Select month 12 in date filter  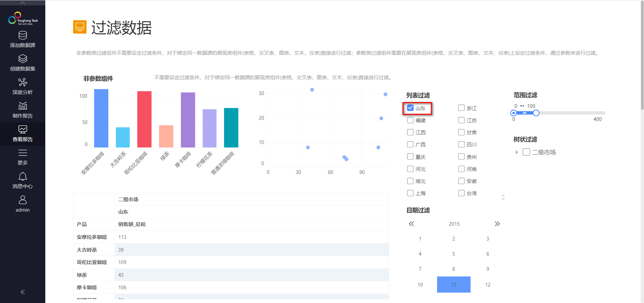488,285
